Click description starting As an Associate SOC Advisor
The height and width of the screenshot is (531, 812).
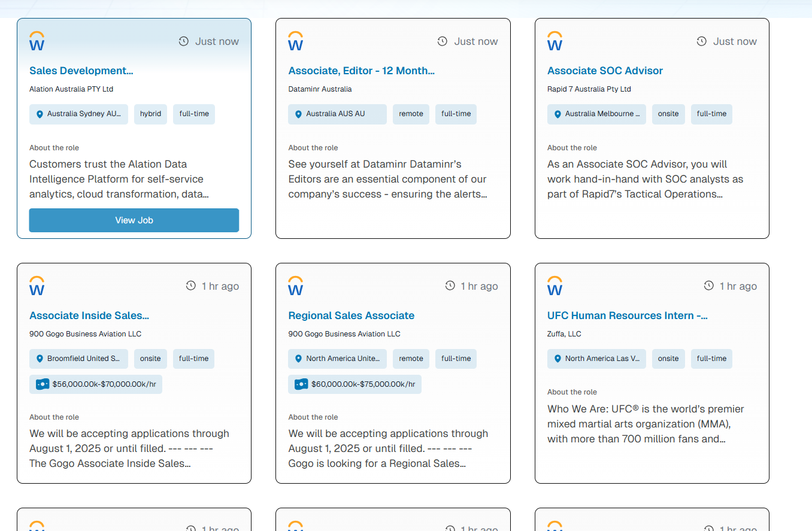(x=646, y=179)
